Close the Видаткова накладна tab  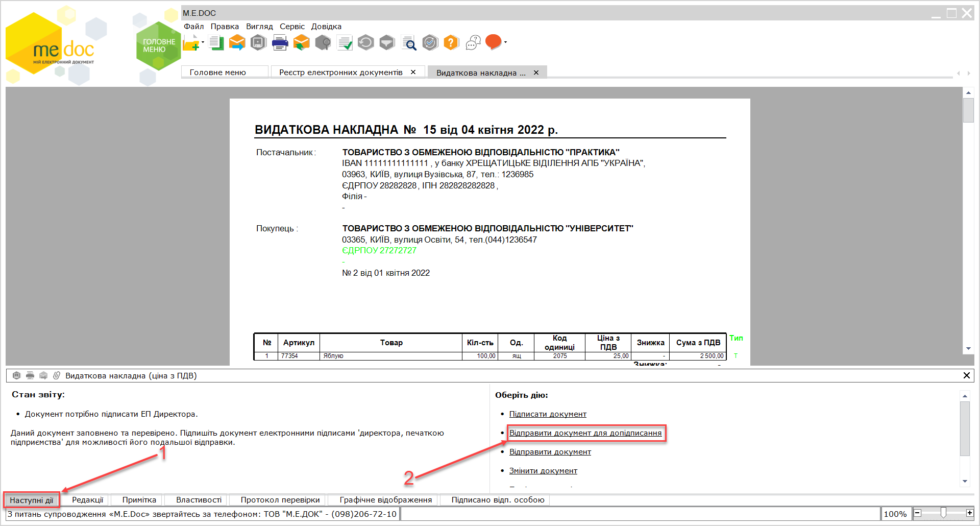(x=536, y=73)
